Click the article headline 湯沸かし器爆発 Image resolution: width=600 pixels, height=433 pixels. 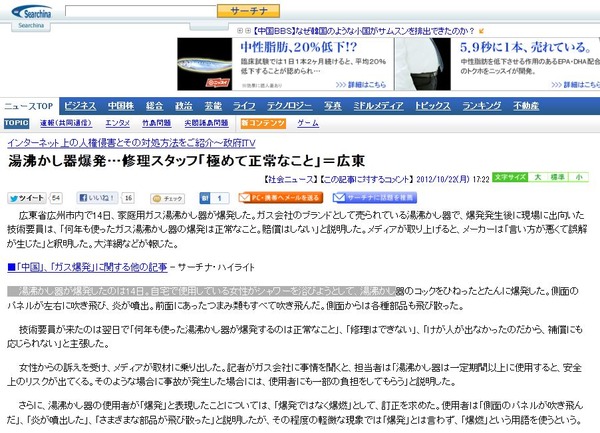(186, 161)
